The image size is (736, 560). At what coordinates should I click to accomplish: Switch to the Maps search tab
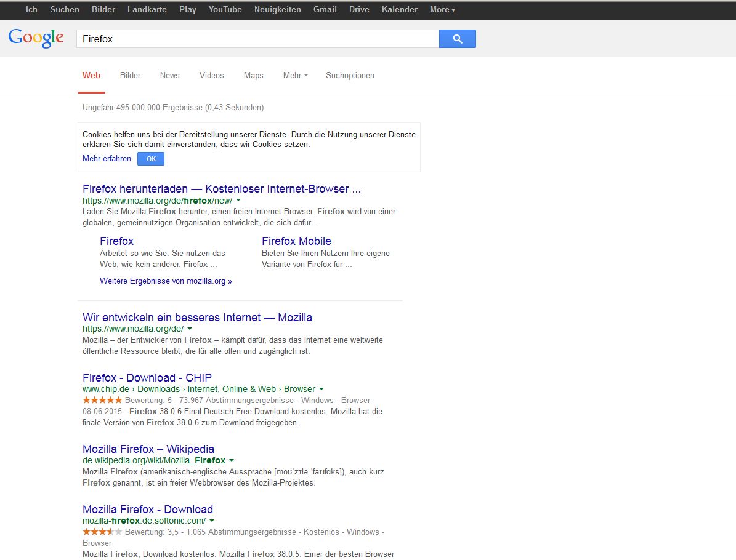click(254, 76)
